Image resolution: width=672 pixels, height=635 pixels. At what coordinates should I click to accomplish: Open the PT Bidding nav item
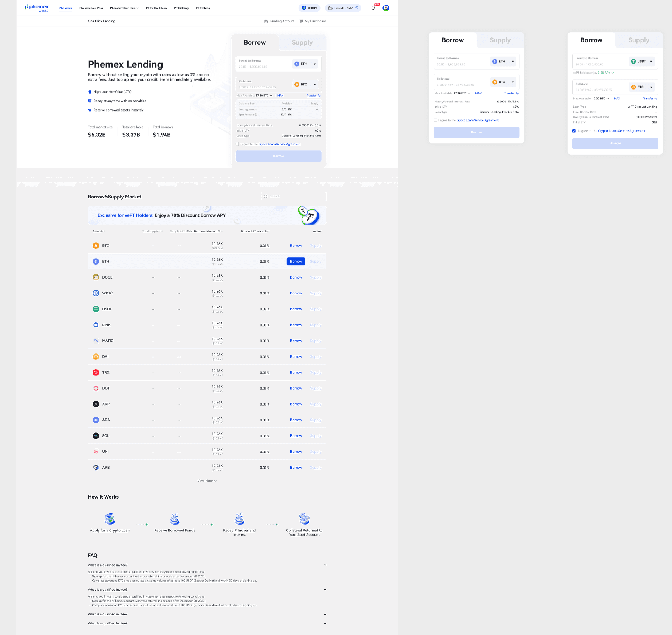tap(181, 8)
